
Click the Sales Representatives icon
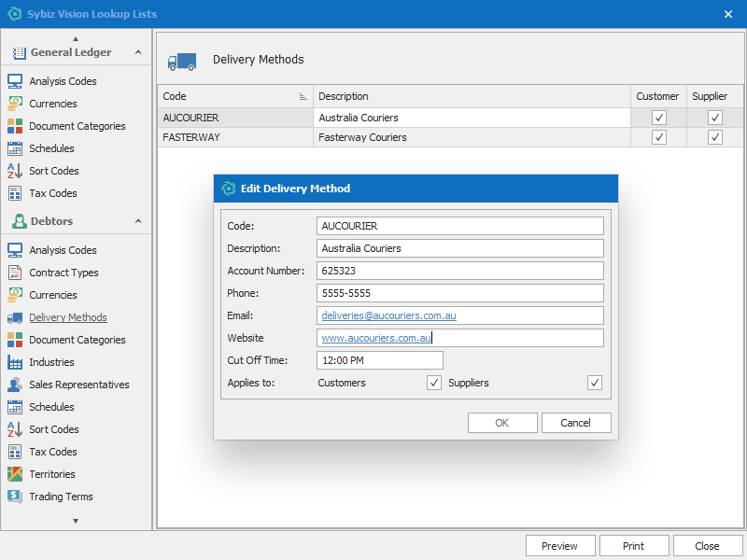point(15,385)
